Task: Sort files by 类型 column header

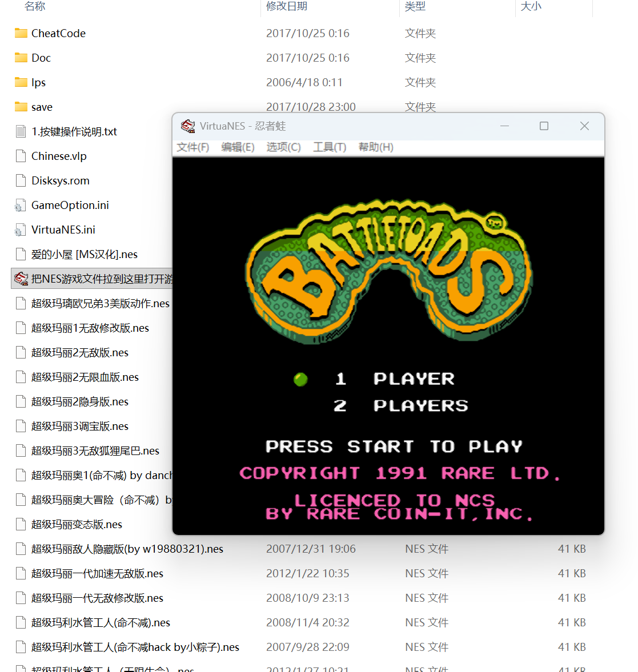Action: pyautogui.click(x=415, y=6)
